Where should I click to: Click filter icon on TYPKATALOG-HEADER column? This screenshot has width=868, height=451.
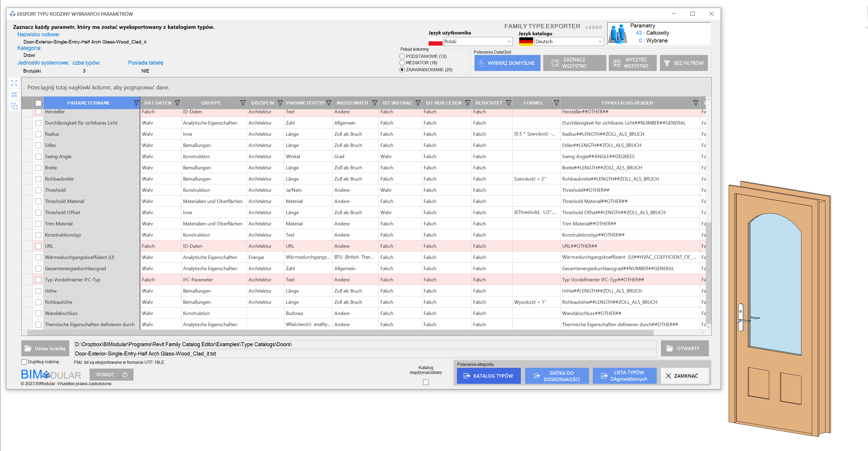coord(695,103)
